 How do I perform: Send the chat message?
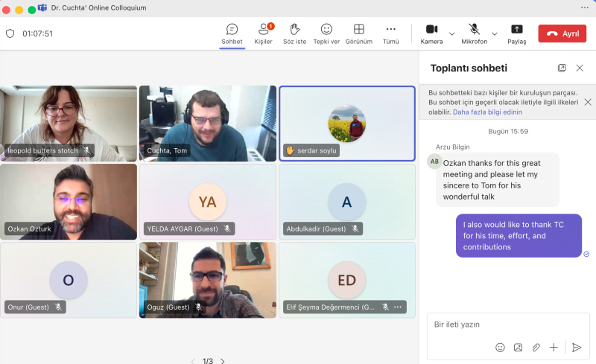576,347
